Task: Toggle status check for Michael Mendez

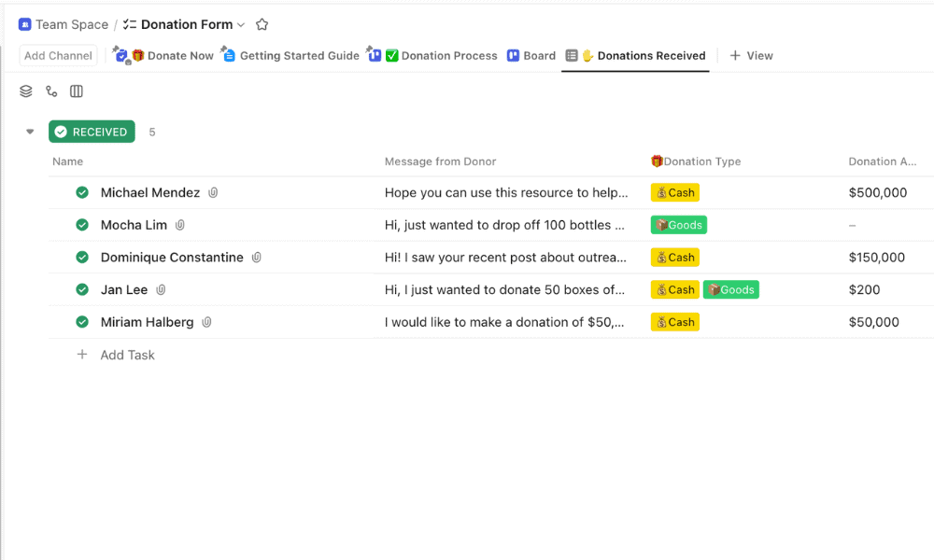Action: pos(82,193)
